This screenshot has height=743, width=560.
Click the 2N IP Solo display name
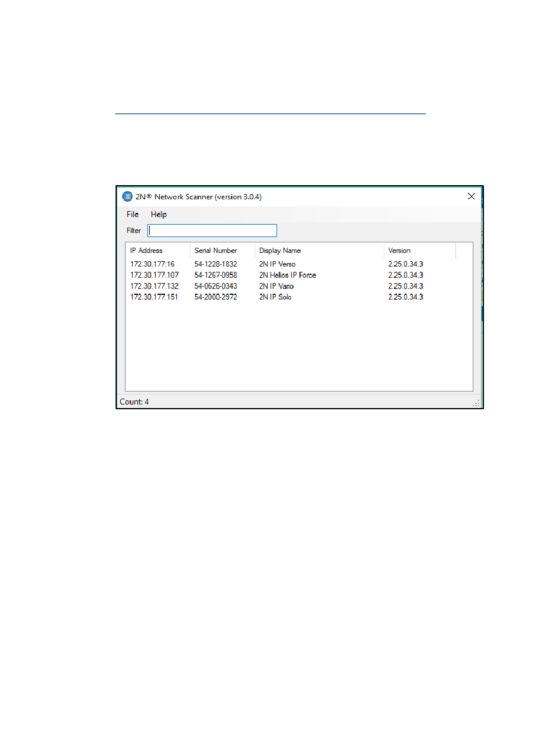[x=275, y=297]
